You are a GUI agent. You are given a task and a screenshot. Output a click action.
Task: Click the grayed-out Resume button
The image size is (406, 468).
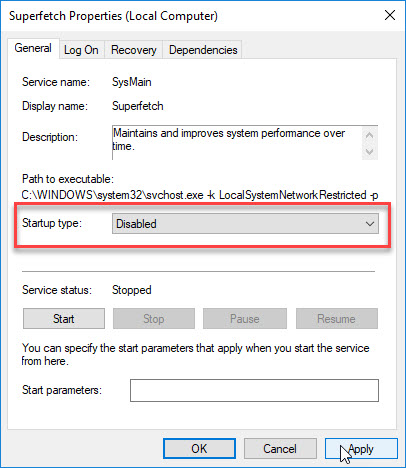pos(337,319)
